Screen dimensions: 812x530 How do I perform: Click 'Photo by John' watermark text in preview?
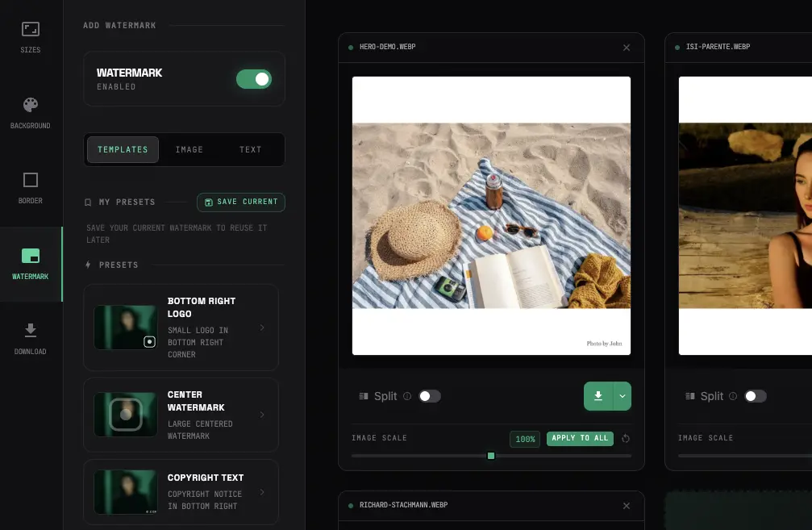[604, 344]
